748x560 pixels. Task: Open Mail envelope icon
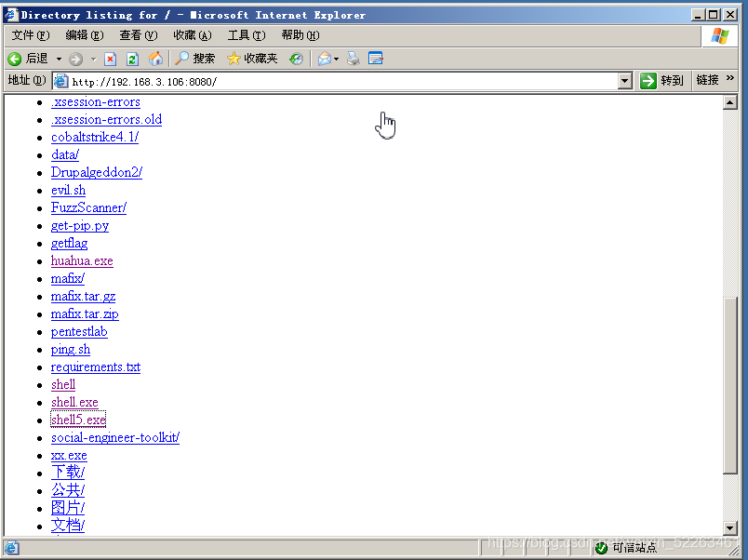[x=325, y=59]
